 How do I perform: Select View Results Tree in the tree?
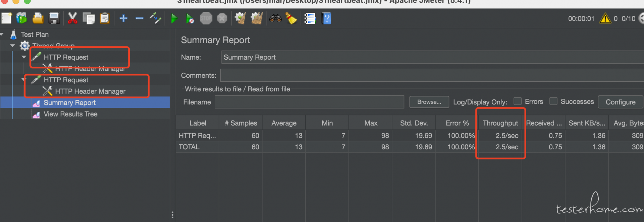70,114
